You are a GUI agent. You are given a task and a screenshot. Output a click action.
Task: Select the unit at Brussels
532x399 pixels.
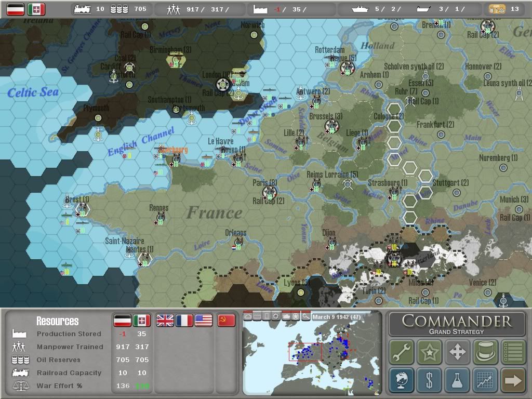pos(332,127)
